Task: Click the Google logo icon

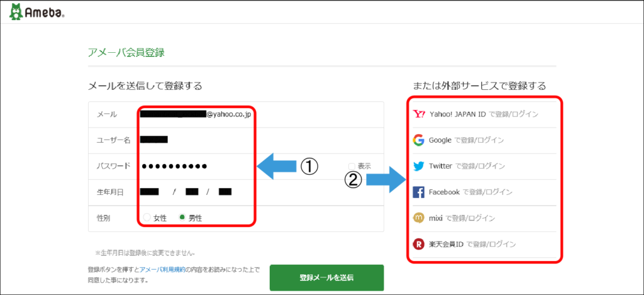Action: pyautogui.click(x=419, y=140)
